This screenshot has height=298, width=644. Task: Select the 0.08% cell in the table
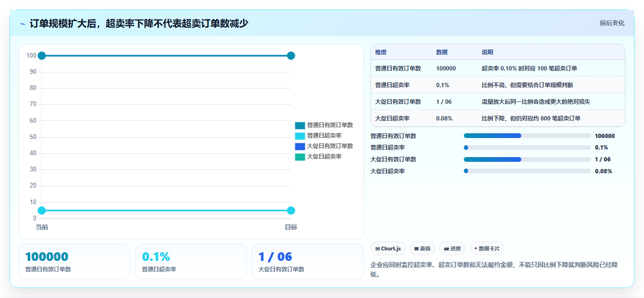[x=444, y=119]
